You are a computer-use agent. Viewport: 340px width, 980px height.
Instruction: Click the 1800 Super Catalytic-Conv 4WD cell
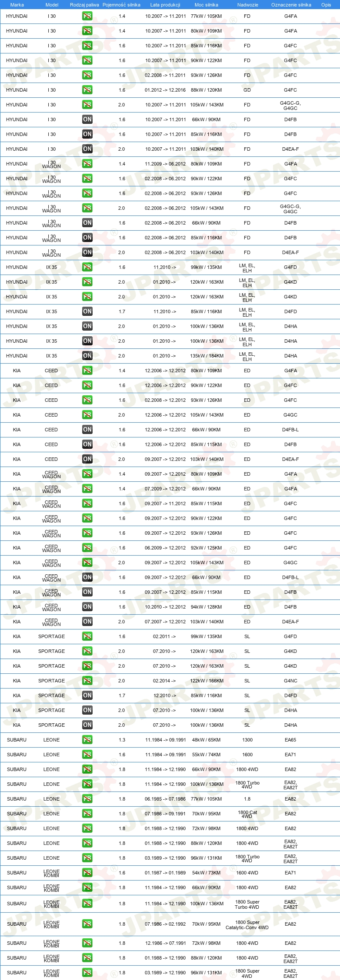pos(247,925)
